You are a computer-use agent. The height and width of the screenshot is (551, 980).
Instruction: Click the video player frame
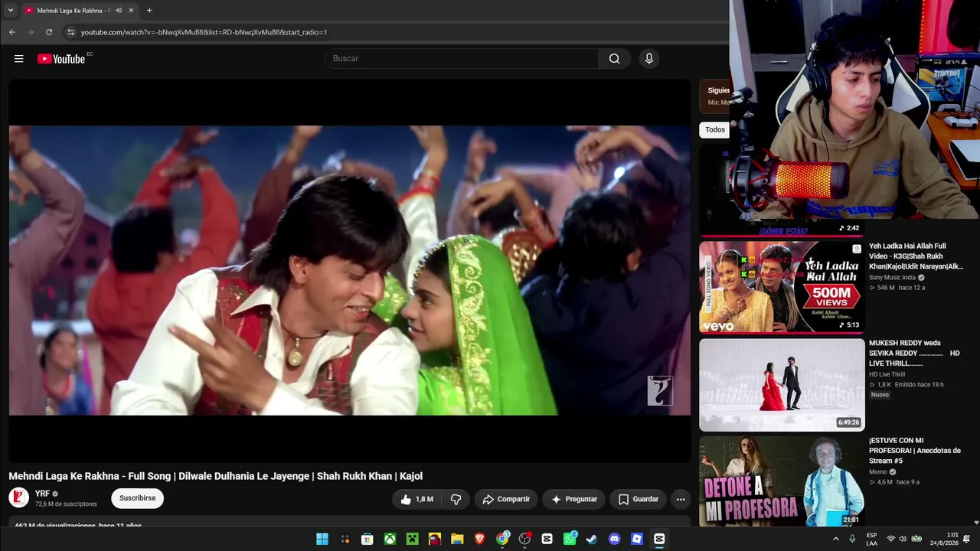click(x=350, y=270)
